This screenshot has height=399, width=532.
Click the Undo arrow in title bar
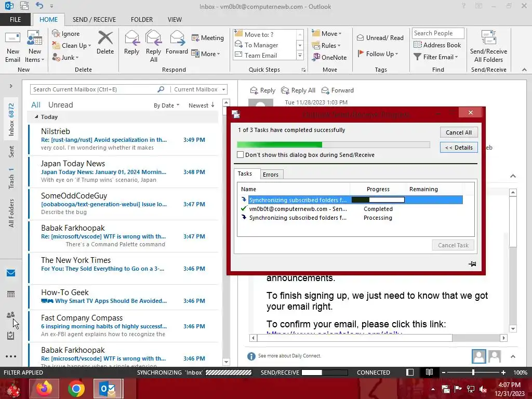click(39, 5)
